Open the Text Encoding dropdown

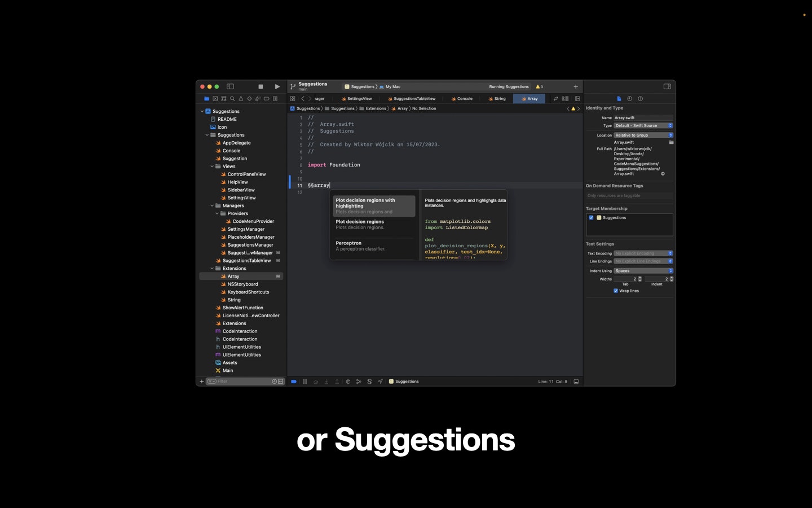pos(643,253)
